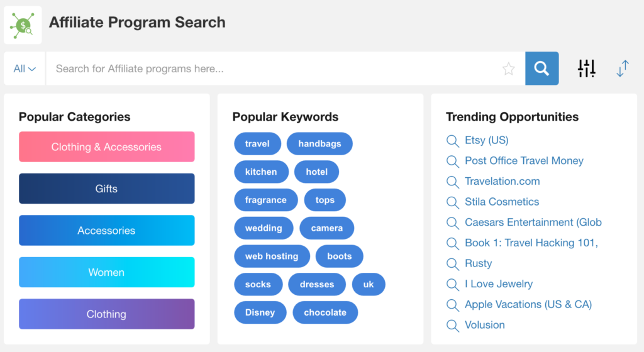Click the search icon beside Stila Cosmetics
Viewport: 644px width, 352px height.
click(453, 202)
